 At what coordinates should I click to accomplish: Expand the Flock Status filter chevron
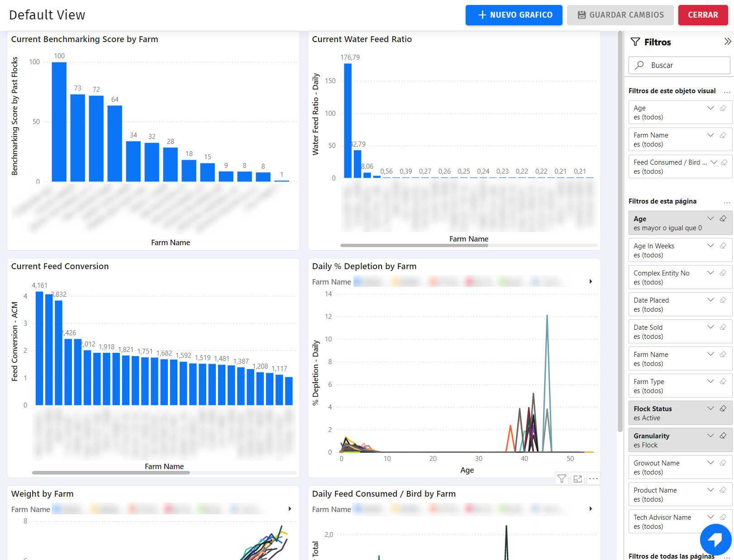pos(710,408)
